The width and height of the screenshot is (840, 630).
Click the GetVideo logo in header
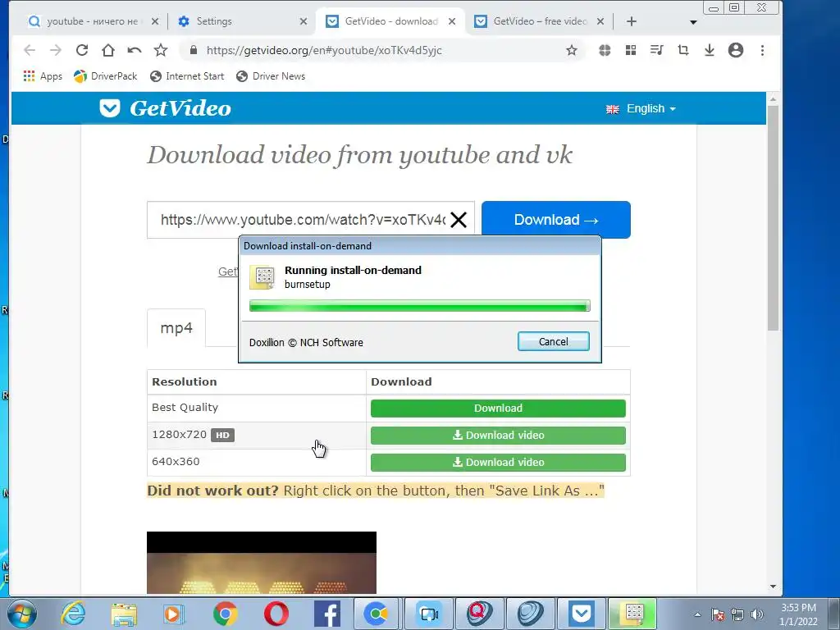click(x=165, y=108)
